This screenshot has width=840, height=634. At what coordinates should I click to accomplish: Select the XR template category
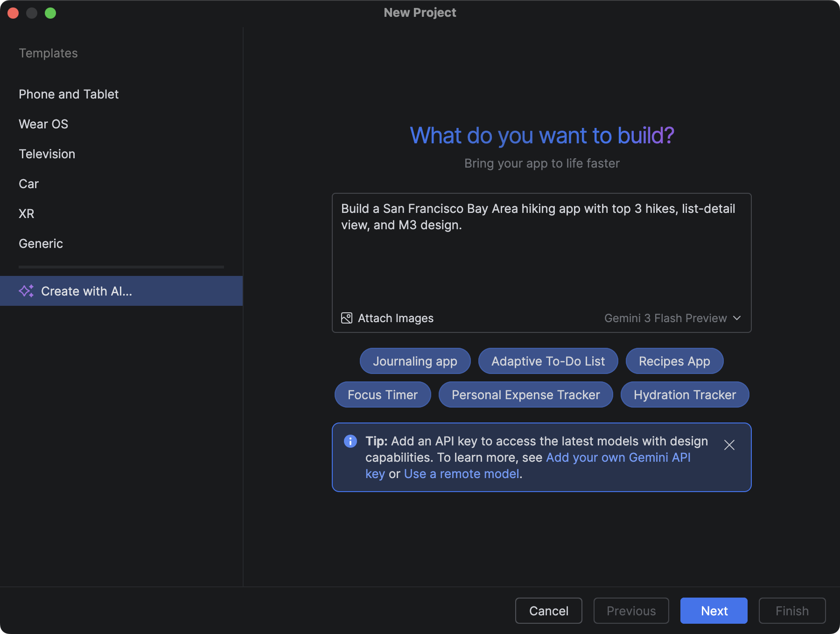click(27, 213)
